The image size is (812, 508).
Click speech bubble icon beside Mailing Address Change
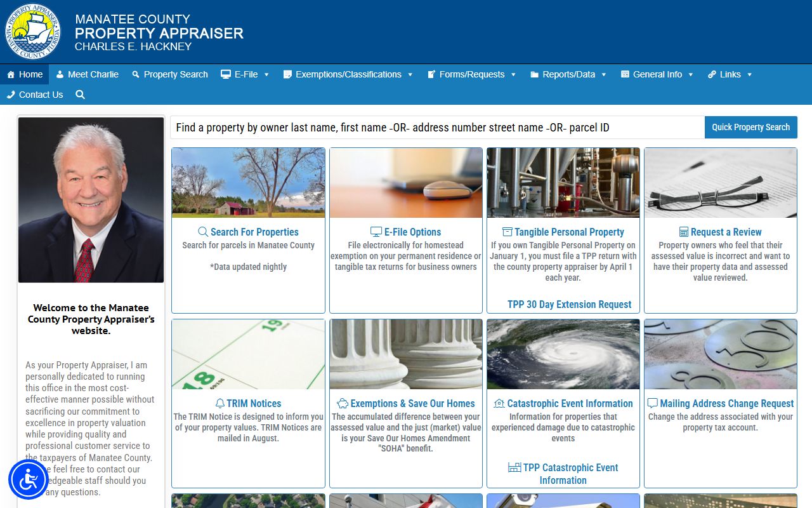pos(652,403)
